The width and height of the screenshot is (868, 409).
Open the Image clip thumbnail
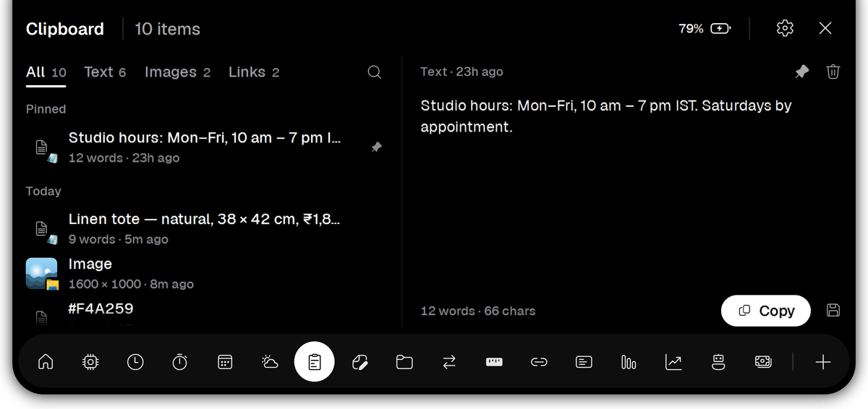[x=42, y=274]
